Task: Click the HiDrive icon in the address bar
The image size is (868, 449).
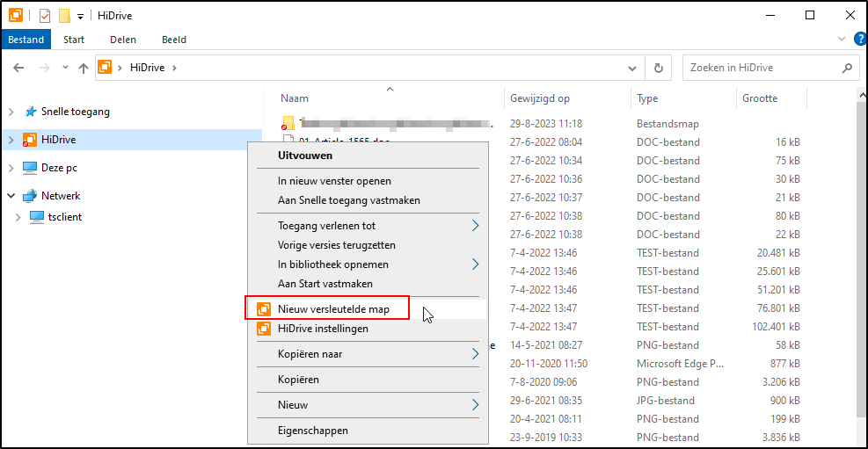Action: [105, 68]
